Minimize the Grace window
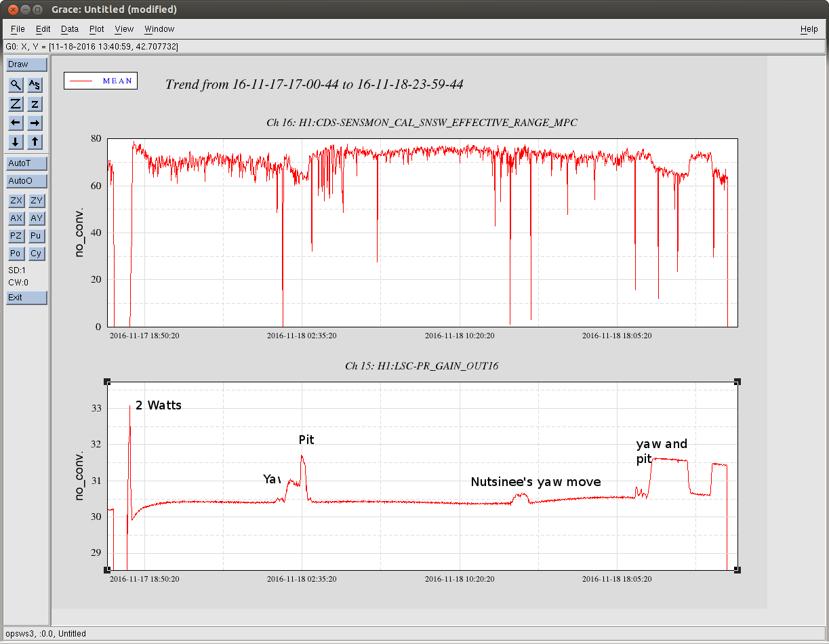 point(24,9)
